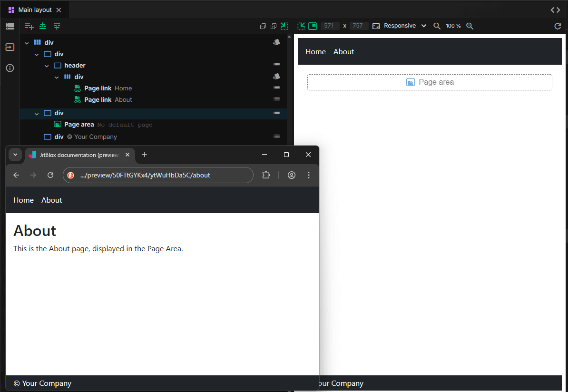Screen dimensions: 568x392
Task: Open style icon on columns div row
Action: coord(276,77)
